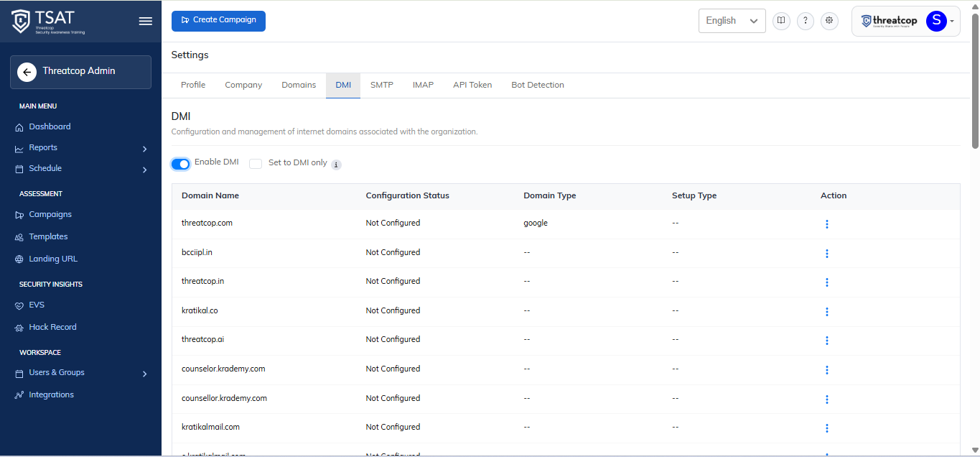This screenshot has width=980, height=457.
Task: Open action menu for threatcop.in
Action: click(x=827, y=282)
